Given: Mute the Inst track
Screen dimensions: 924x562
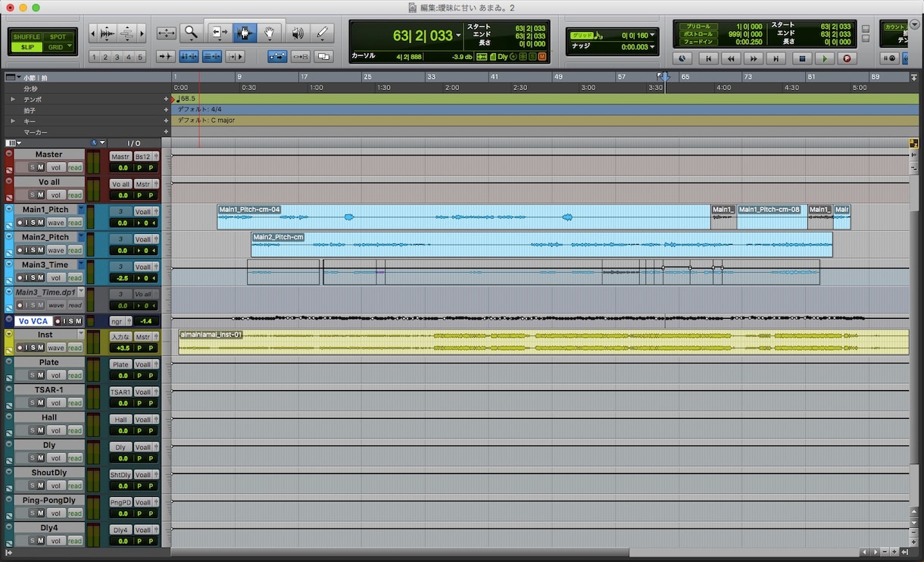Looking at the screenshot, I should point(41,348).
